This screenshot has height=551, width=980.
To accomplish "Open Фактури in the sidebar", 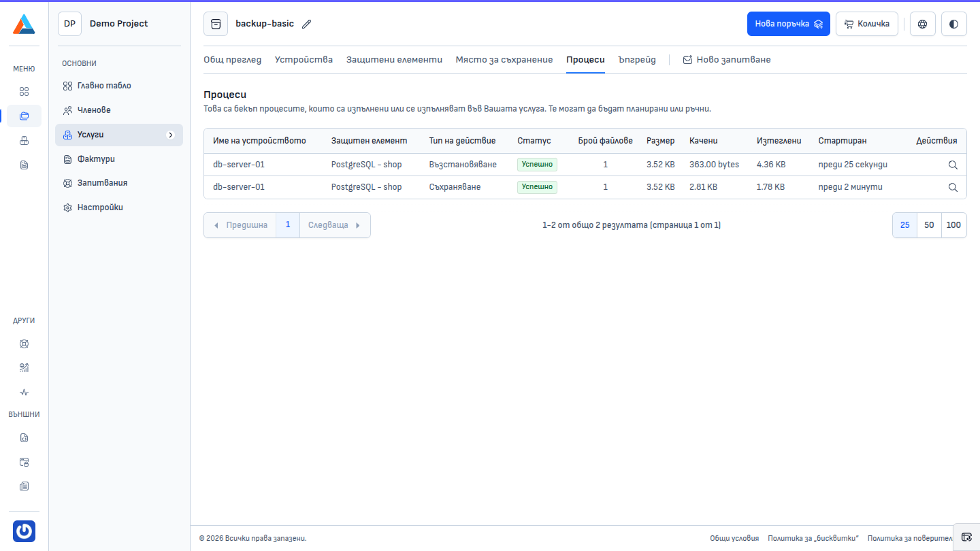I will 119,159.
